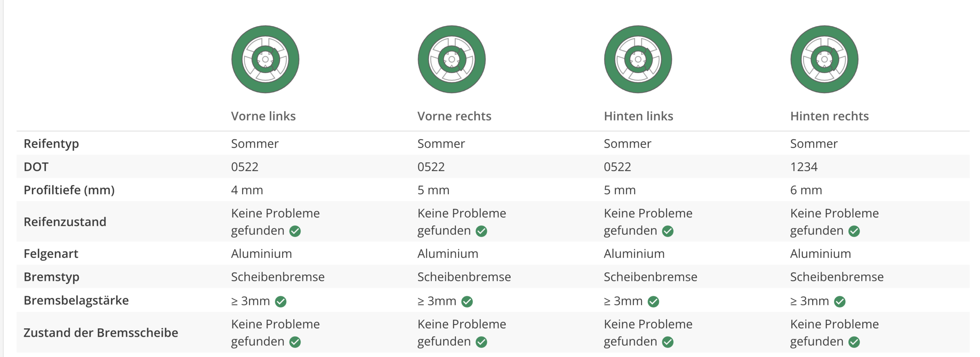The width and height of the screenshot is (980, 357).
Task: Click Reifenzustand checkmark for Vorne links
Action: pyautogui.click(x=295, y=231)
